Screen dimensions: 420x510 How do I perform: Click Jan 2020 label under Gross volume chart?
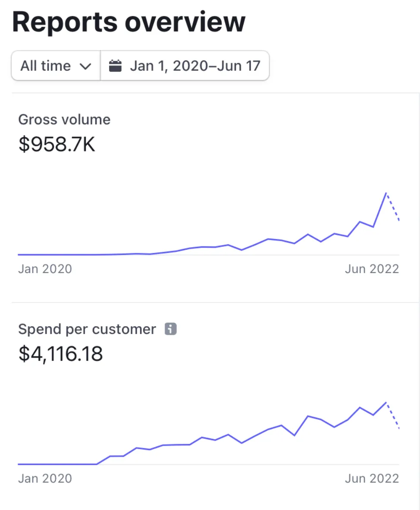[x=45, y=269]
